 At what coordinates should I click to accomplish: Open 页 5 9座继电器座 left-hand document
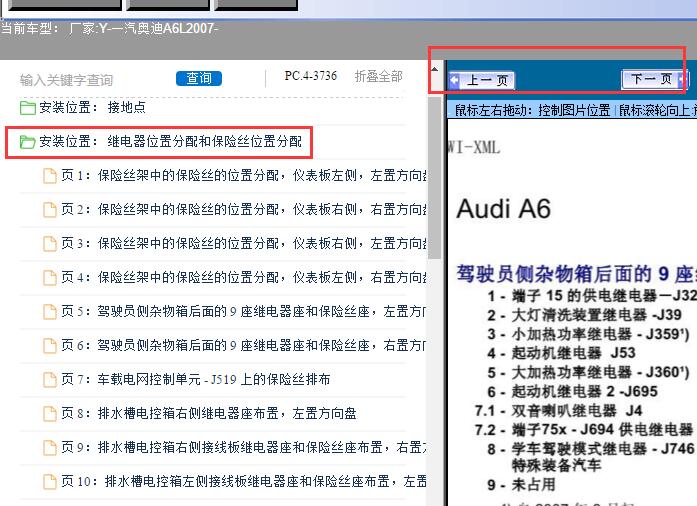click(x=244, y=311)
